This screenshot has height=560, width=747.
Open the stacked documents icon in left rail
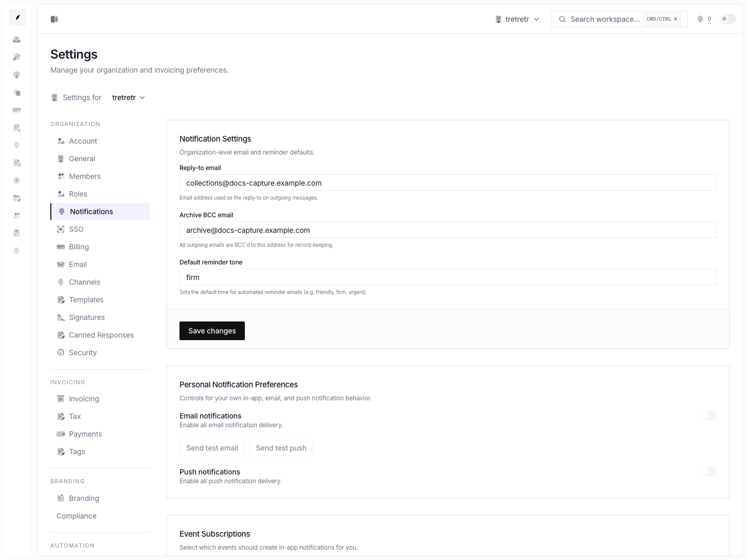[x=17, y=92]
